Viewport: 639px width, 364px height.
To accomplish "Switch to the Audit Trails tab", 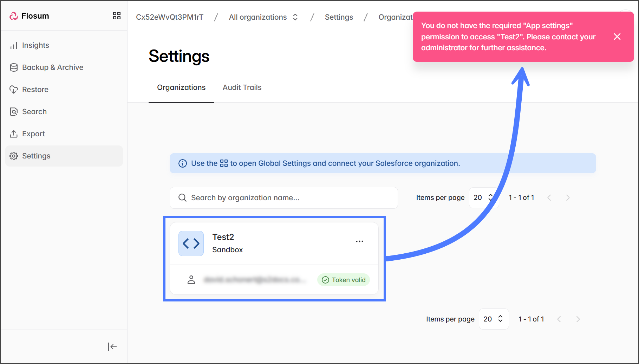I will (242, 87).
